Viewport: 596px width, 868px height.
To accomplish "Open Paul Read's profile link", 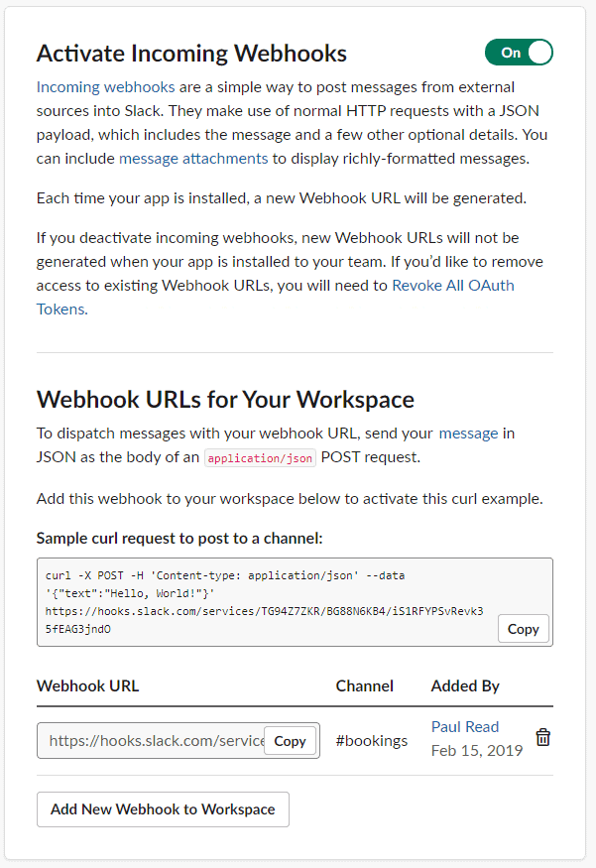I will click(x=465, y=726).
